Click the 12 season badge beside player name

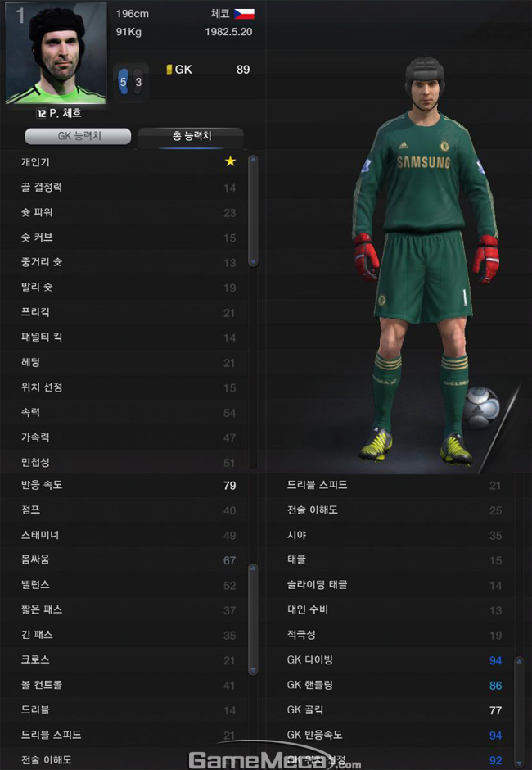click(42, 113)
